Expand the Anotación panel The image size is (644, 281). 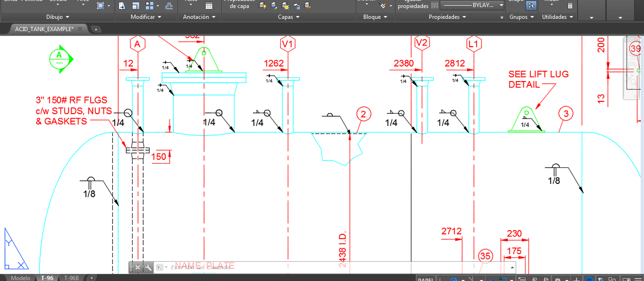[x=199, y=17]
